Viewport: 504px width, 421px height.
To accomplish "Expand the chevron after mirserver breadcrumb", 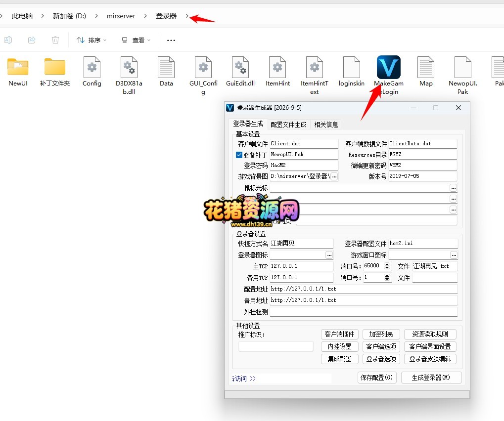I will click(x=145, y=16).
